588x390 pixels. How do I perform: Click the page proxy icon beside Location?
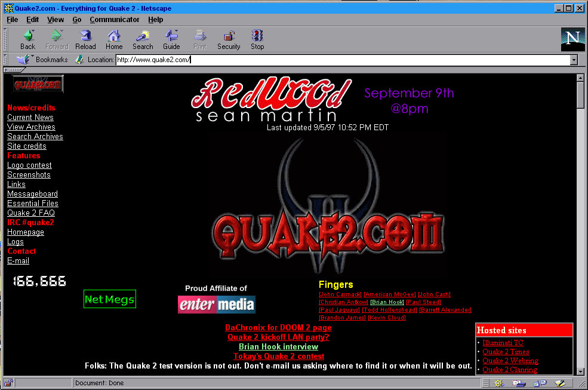point(79,59)
